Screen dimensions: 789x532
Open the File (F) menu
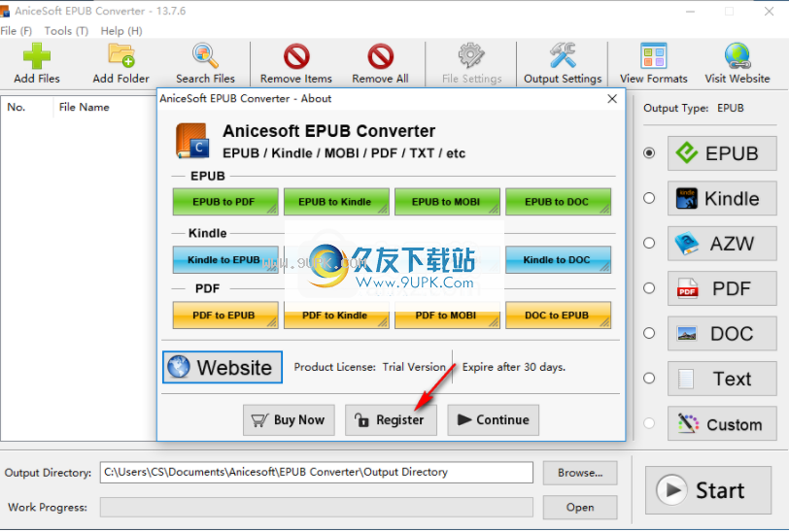tap(17, 31)
